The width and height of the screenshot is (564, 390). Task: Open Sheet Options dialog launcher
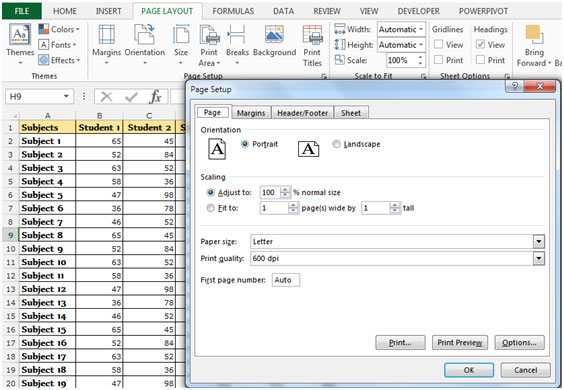pyautogui.click(x=507, y=76)
